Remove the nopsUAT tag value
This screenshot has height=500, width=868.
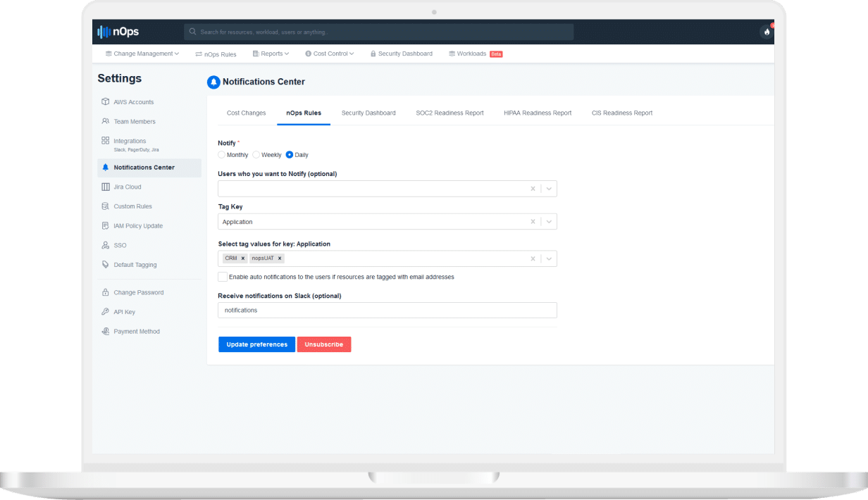click(x=280, y=258)
